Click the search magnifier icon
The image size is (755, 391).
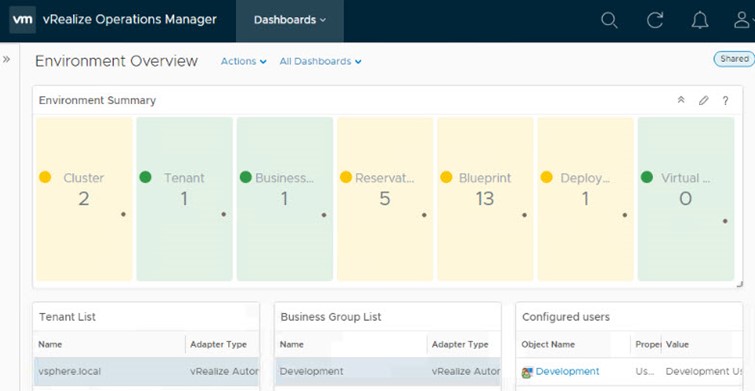click(x=609, y=20)
